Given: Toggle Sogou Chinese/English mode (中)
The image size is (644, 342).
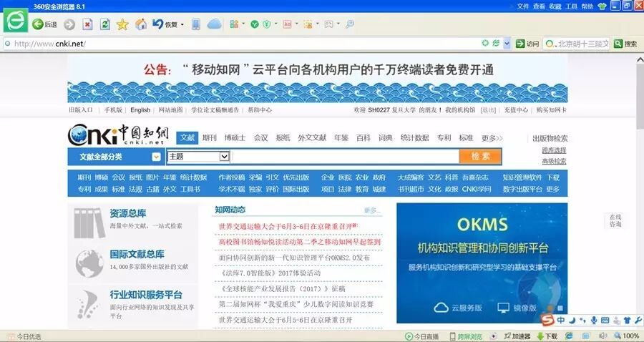Looking at the screenshot, I should pyautogui.click(x=560, y=321).
